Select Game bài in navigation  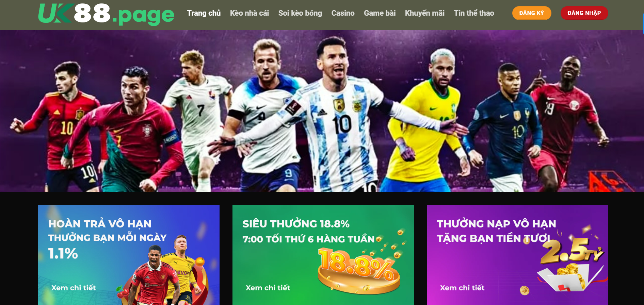click(x=380, y=13)
